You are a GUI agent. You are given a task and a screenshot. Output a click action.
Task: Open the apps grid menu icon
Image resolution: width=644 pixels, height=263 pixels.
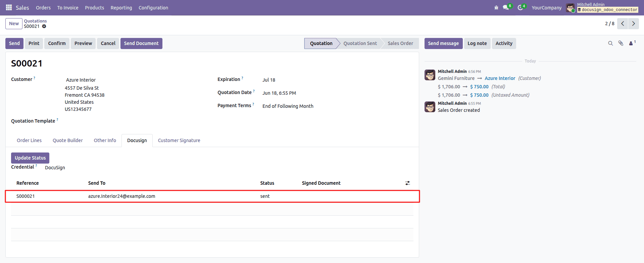click(9, 7)
